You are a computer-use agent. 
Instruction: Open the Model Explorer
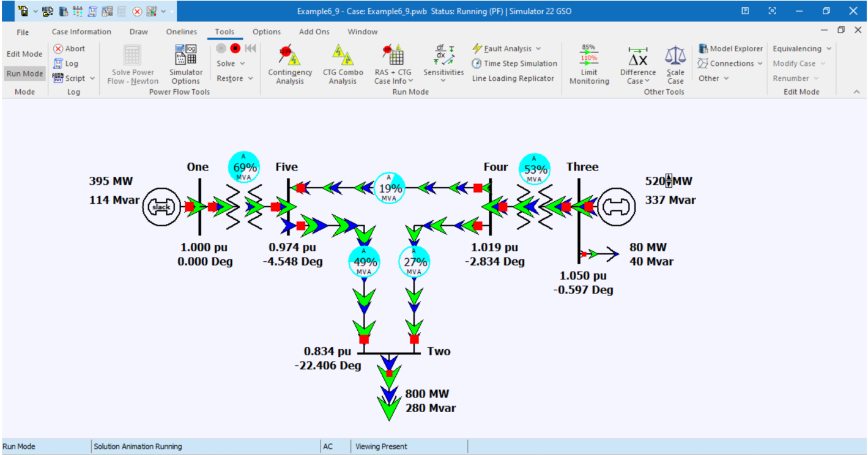point(732,48)
